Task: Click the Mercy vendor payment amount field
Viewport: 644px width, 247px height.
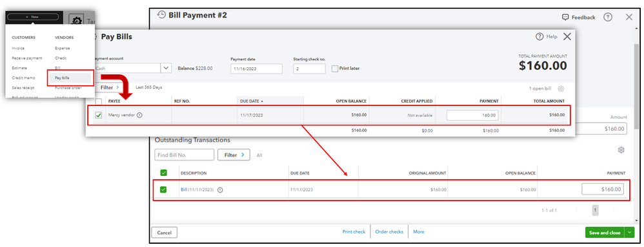Action: click(x=472, y=115)
